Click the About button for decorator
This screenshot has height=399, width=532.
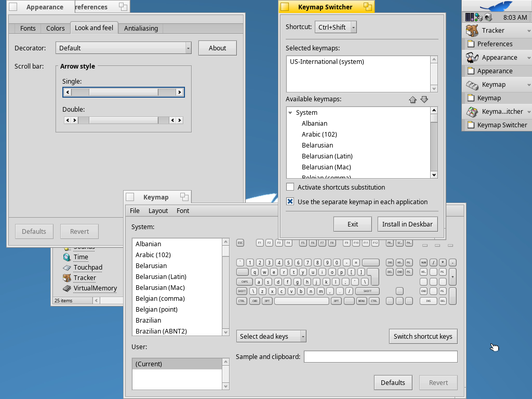click(x=218, y=48)
